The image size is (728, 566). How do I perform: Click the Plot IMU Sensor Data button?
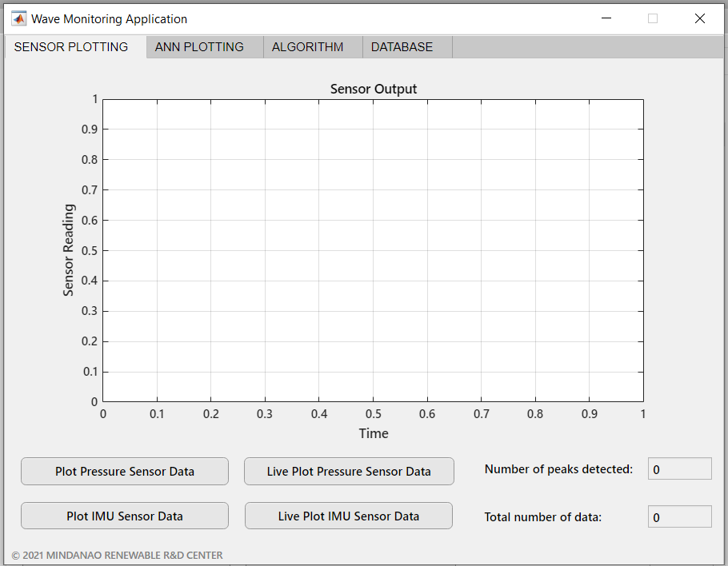124,516
